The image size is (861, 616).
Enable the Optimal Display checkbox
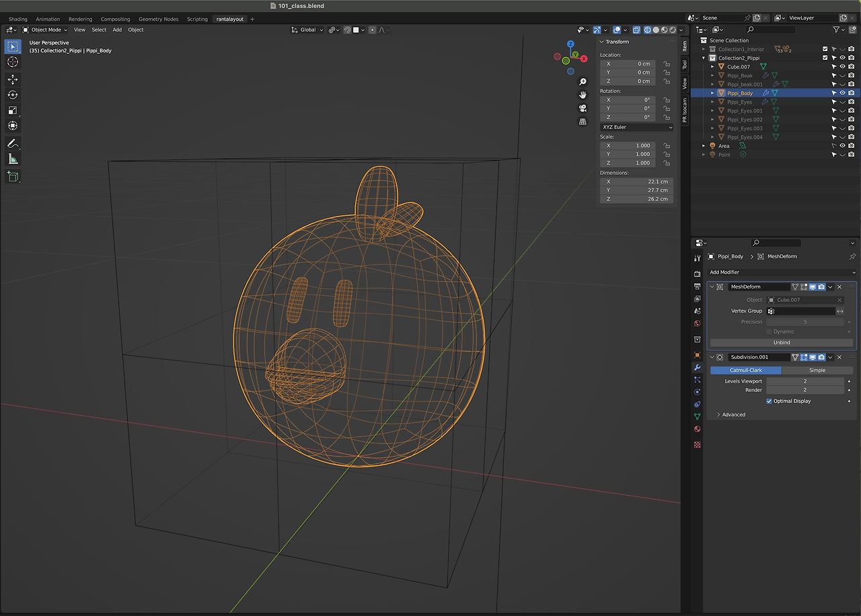[769, 401]
